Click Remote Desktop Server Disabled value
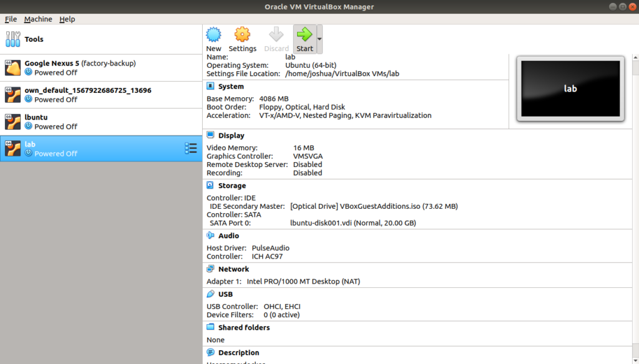 [x=307, y=165]
